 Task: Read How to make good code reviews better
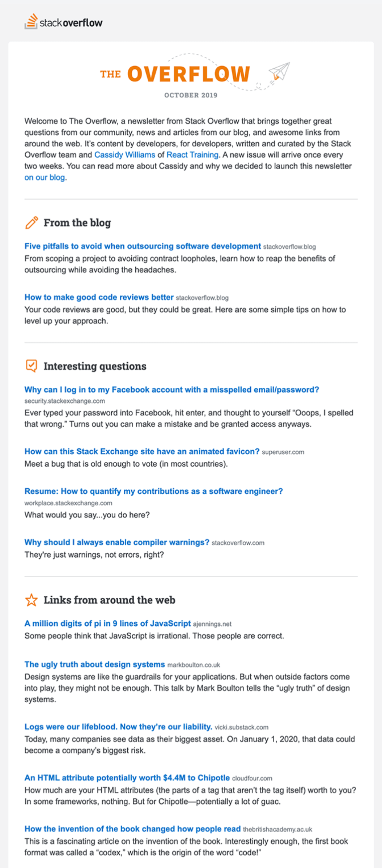pyautogui.click(x=99, y=297)
